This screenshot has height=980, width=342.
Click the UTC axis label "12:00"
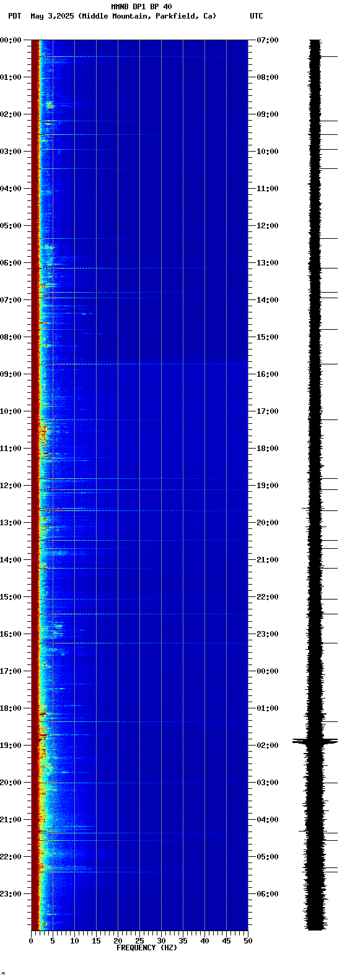pos(267,226)
